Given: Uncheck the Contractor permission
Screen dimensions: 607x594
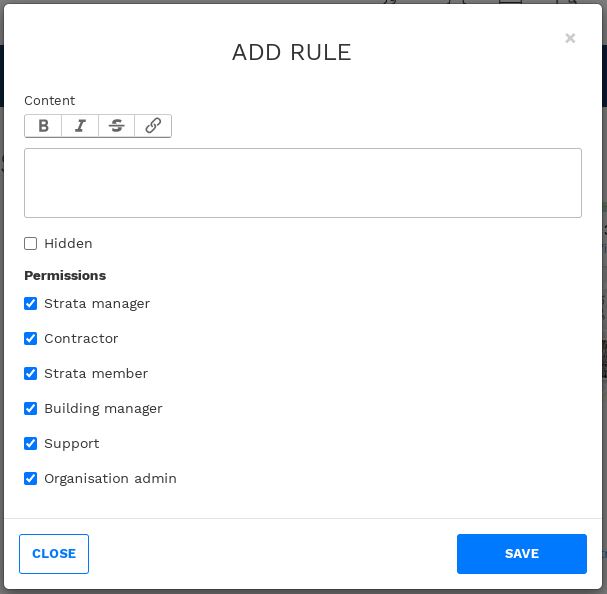Looking at the screenshot, I should point(31,338).
